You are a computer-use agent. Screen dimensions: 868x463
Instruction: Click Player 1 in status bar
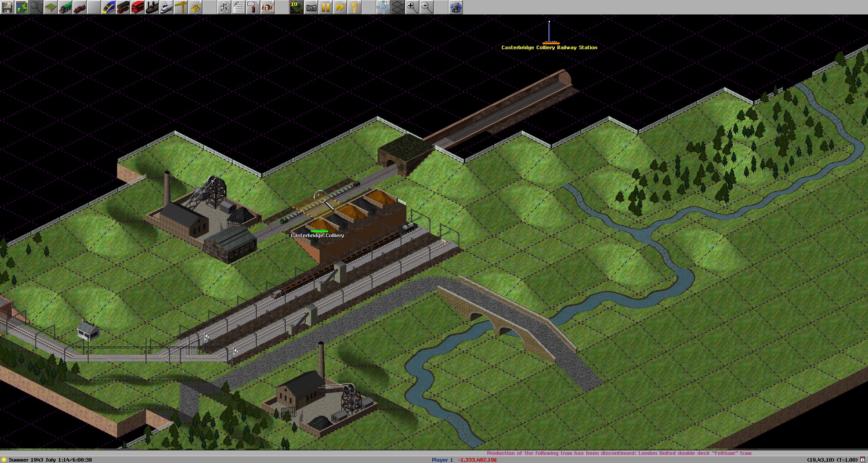(x=442, y=460)
